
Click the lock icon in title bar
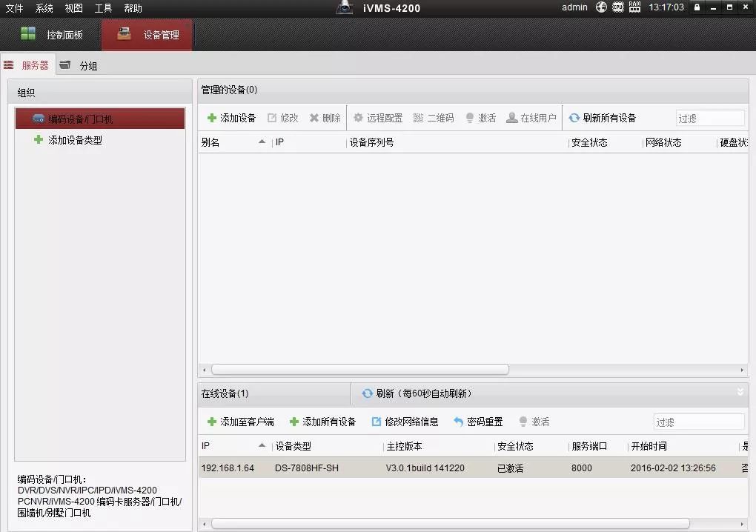click(x=697, y=7)
